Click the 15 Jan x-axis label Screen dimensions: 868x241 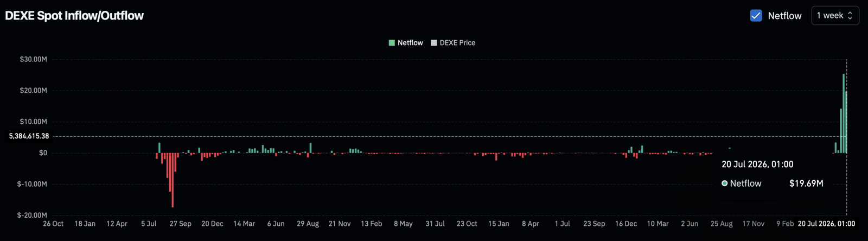[499, 224]
